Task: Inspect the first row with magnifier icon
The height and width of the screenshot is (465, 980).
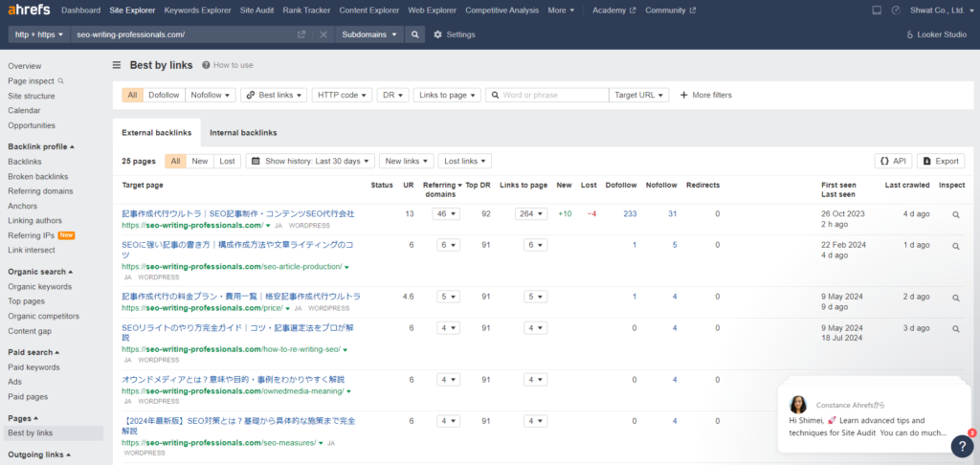Action: pyautogui.click(x=954, y=215)
